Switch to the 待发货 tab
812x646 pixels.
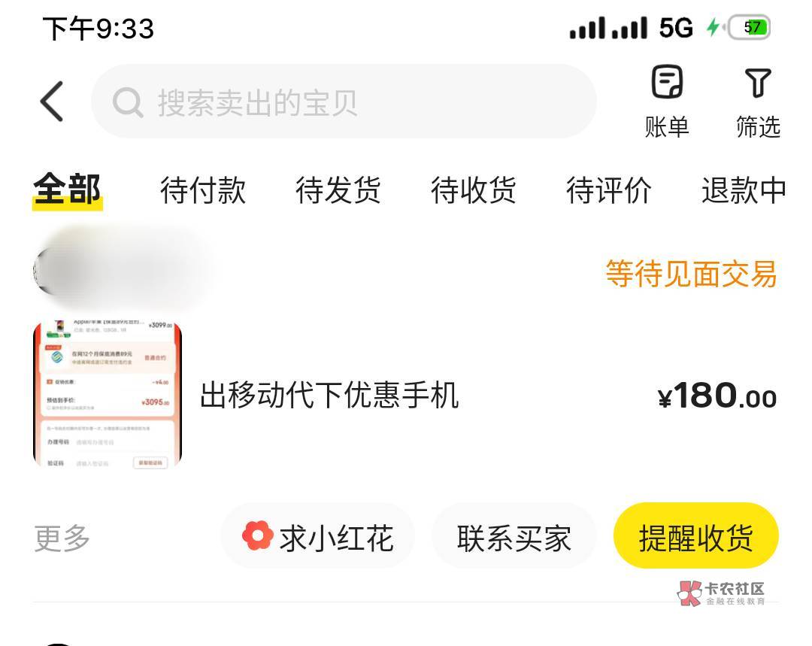(x=338, y=190)
